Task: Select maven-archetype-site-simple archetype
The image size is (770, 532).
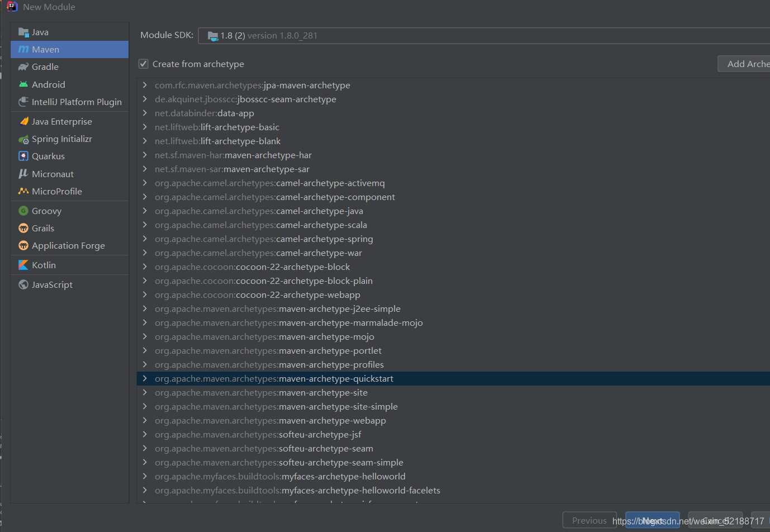Action: [453, 406]
